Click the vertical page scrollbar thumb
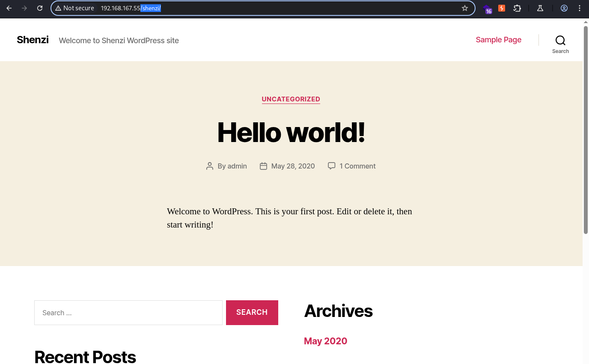 [x=586, y=130]
